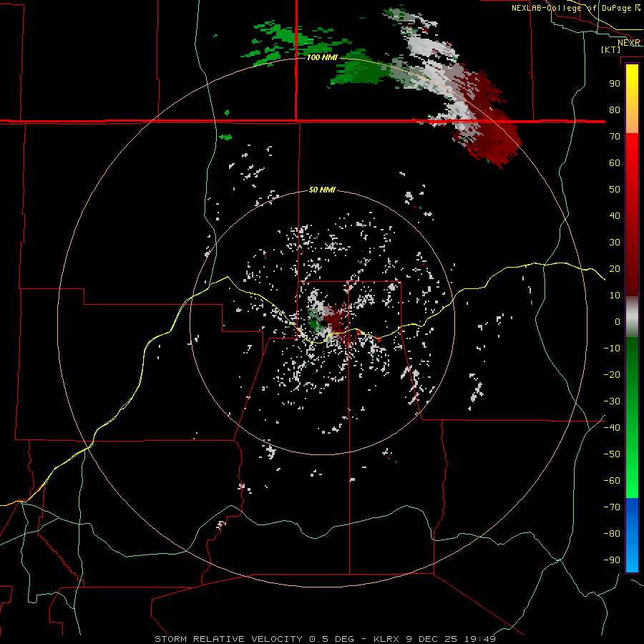This screenshot has width=644, height=644.
Task: Click the 50 value on velocity scale
Action: [615, 190]
